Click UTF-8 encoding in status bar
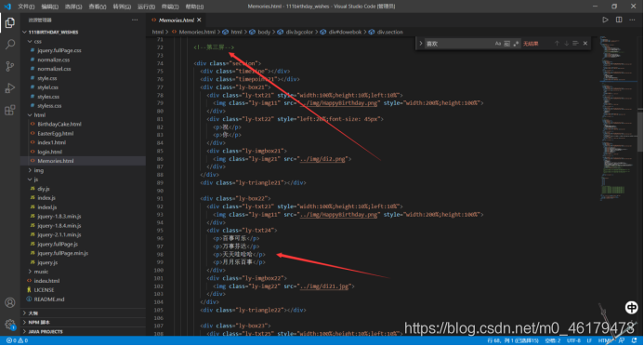The width and height of the screenshot is (644, 346). tap(573, 340)
